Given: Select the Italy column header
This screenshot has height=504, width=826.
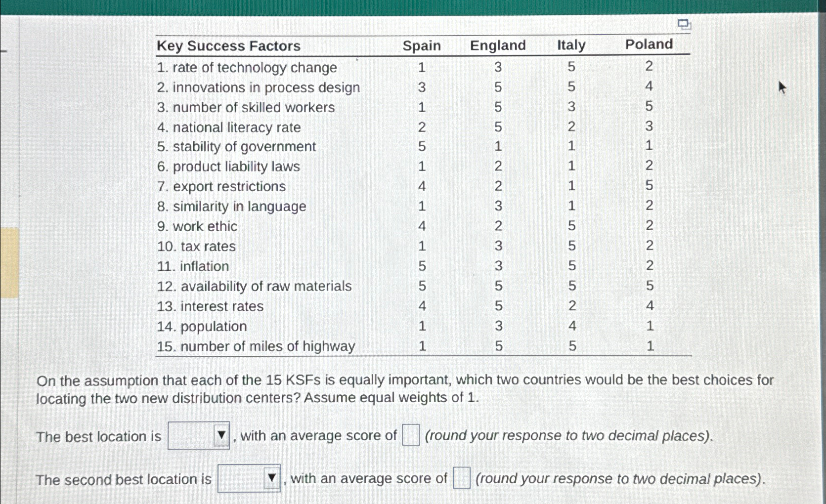Looking at the screenshot, I should point(570,44).
